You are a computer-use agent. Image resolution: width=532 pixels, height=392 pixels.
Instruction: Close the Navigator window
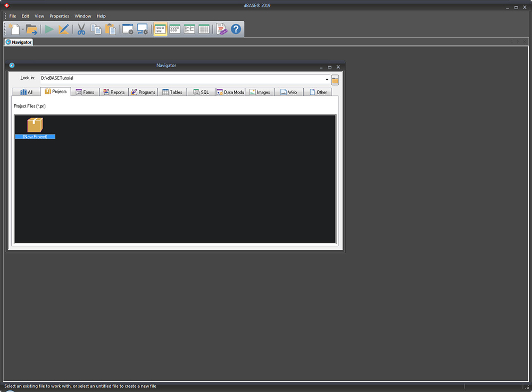pos(338,67)
